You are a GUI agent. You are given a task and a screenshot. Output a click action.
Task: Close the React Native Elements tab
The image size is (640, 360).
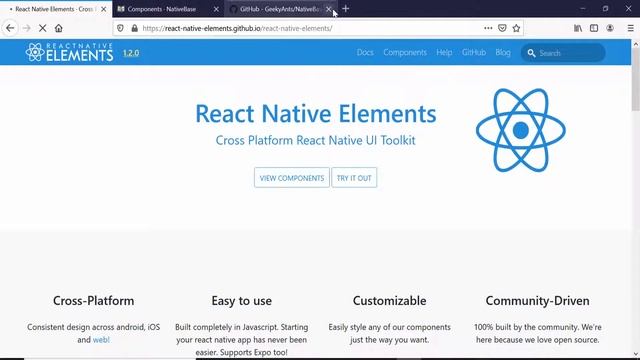[x=104, y=9]
